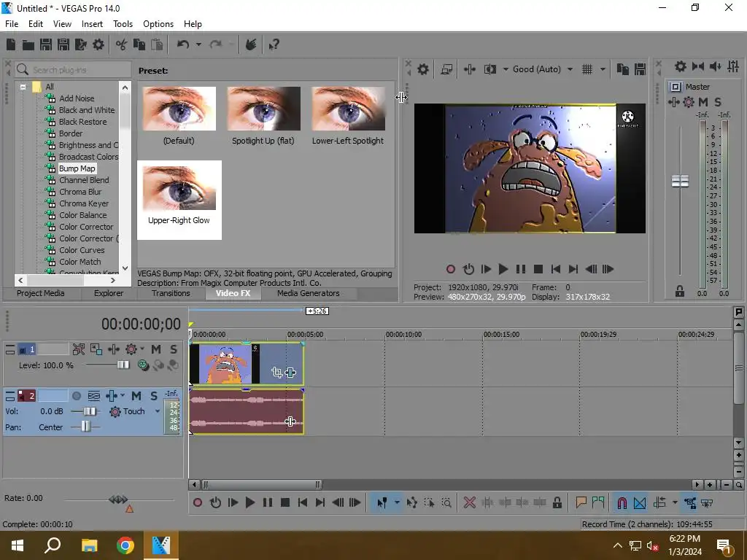This screenshot has height=560, width=747.
Task: Open Overlays dropdown arrow beside grid icon
Action: click(x=603, y=69)
